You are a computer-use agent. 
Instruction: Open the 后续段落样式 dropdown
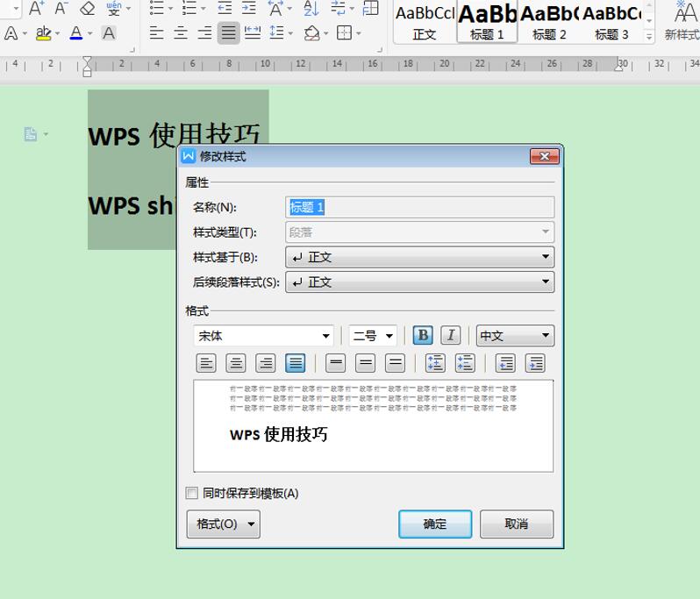click(x=419, y=282)
